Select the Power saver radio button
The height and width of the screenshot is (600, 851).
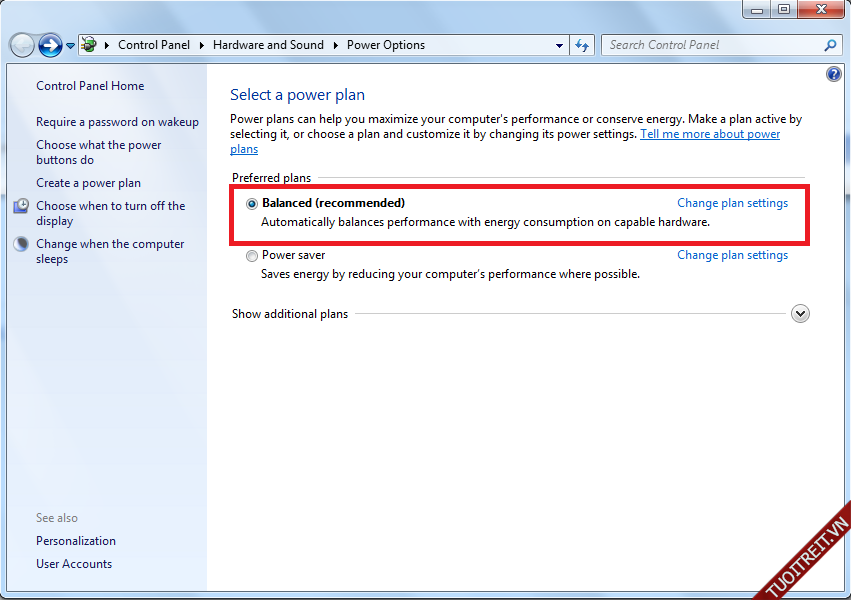252,256
